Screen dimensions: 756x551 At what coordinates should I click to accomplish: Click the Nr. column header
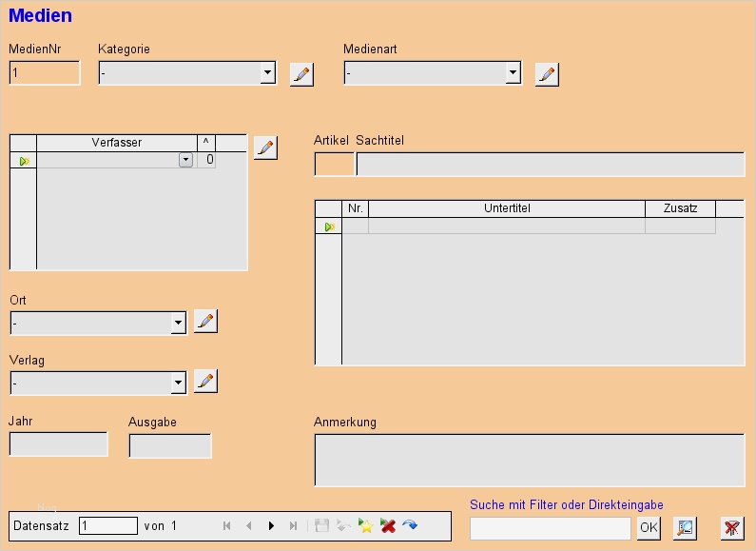[356, 208]
